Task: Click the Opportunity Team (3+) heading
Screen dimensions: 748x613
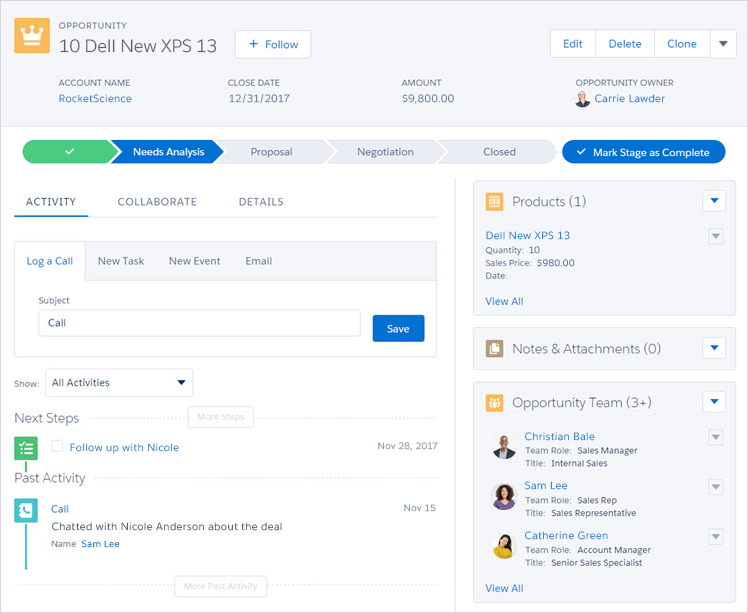Action: click(x=582, y=403)
